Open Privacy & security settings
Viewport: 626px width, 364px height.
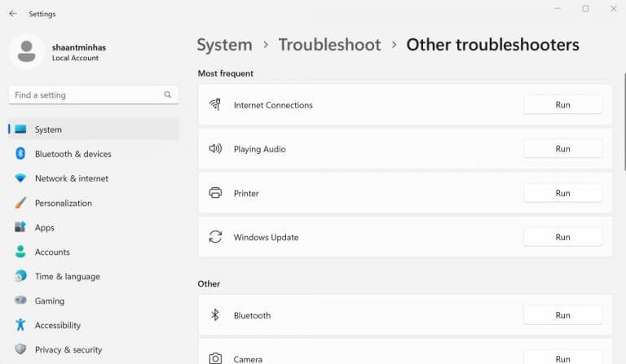pyautogui.click(x=94, y=349)
